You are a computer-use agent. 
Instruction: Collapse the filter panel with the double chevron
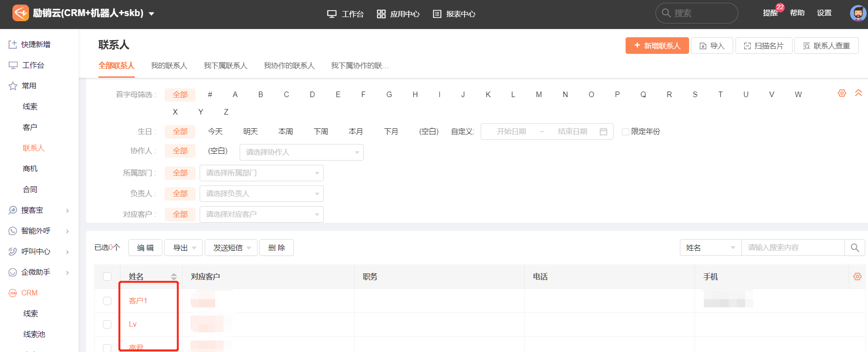858,93
